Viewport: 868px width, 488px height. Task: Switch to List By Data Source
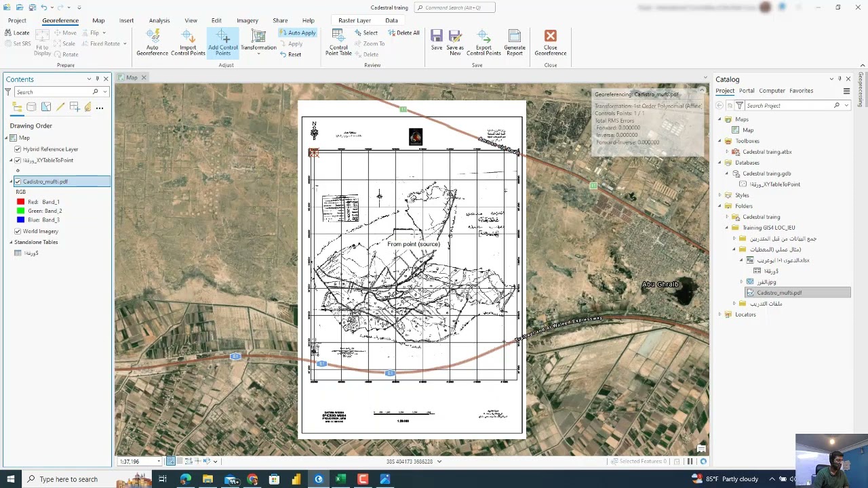[31, 107]
